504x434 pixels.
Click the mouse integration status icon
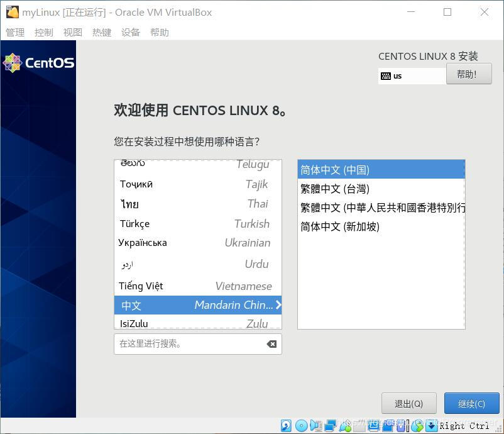coord(417,426)
